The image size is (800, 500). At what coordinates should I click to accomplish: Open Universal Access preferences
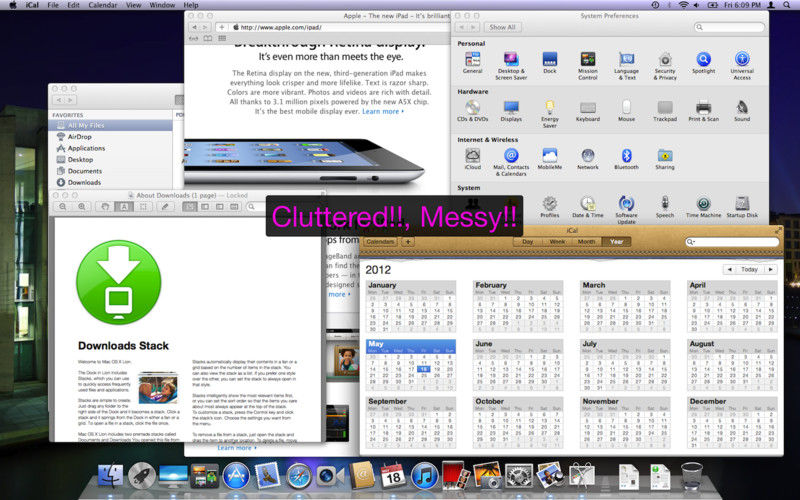tap(742, 66)
